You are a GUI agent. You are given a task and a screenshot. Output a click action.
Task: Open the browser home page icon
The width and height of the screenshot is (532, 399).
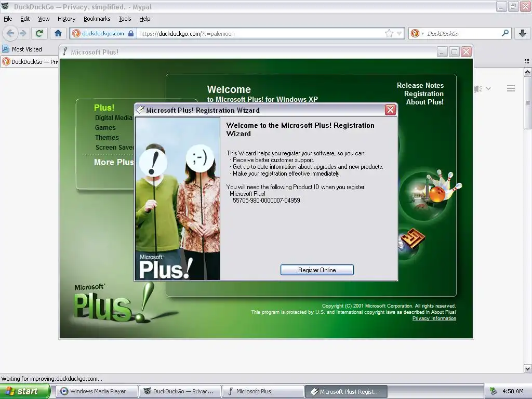[58, 33]
